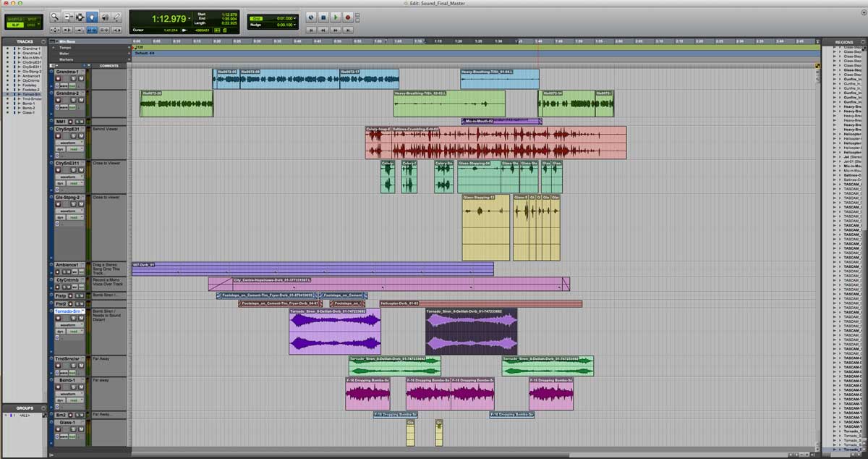
Task: Click the REGIONS panel header
Action: click(x=844, y=42)
